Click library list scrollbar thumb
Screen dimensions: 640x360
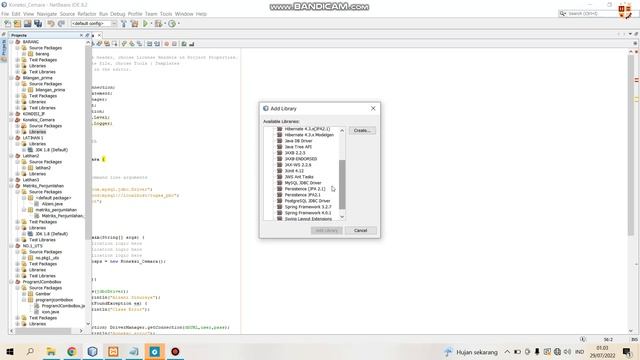click(342, 184)
